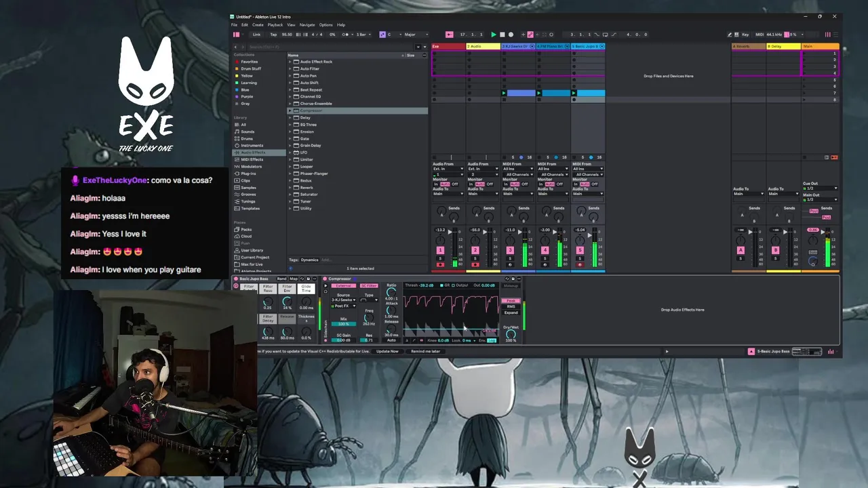Open the Options menu
The width and height of the screenshot is (868, 488).
tap(325, 25)
